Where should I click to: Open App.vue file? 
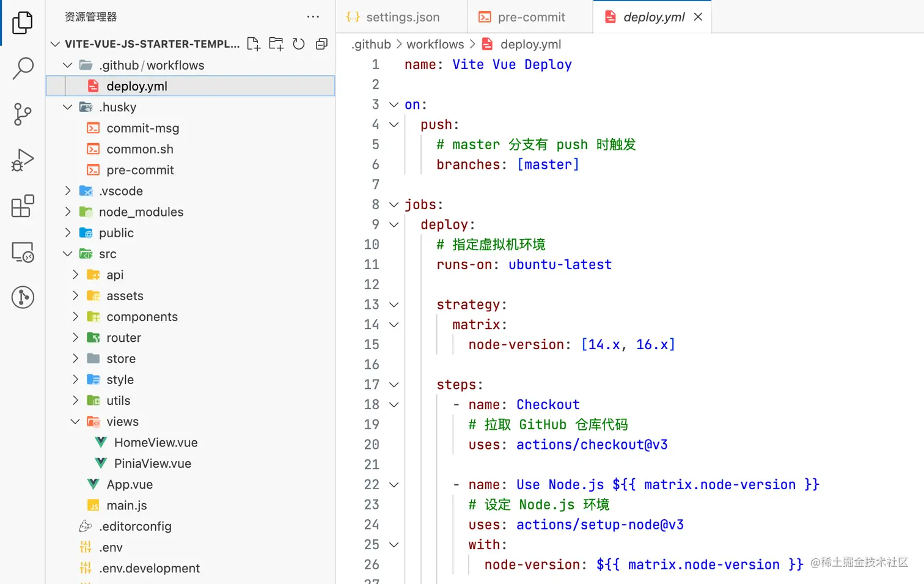point(190,484)
